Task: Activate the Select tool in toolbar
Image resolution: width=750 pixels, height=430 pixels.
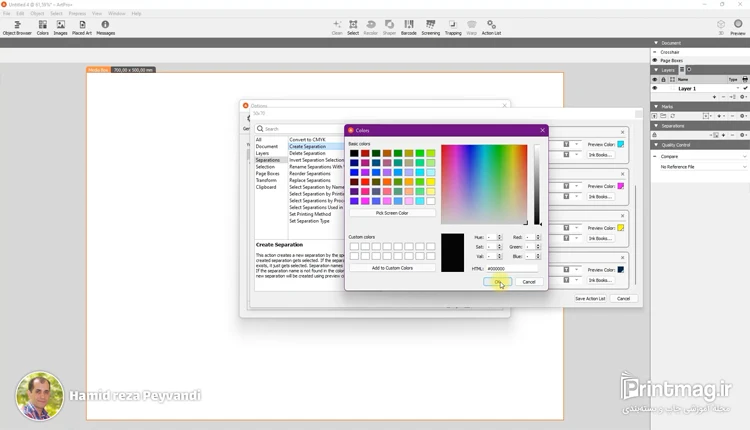Action: coord(353,28)
